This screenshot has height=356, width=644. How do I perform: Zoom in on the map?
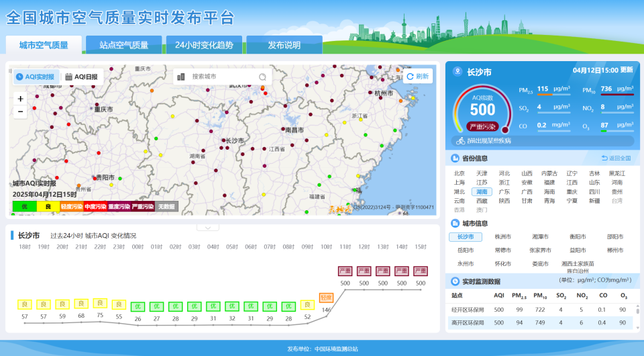[21, 99]
